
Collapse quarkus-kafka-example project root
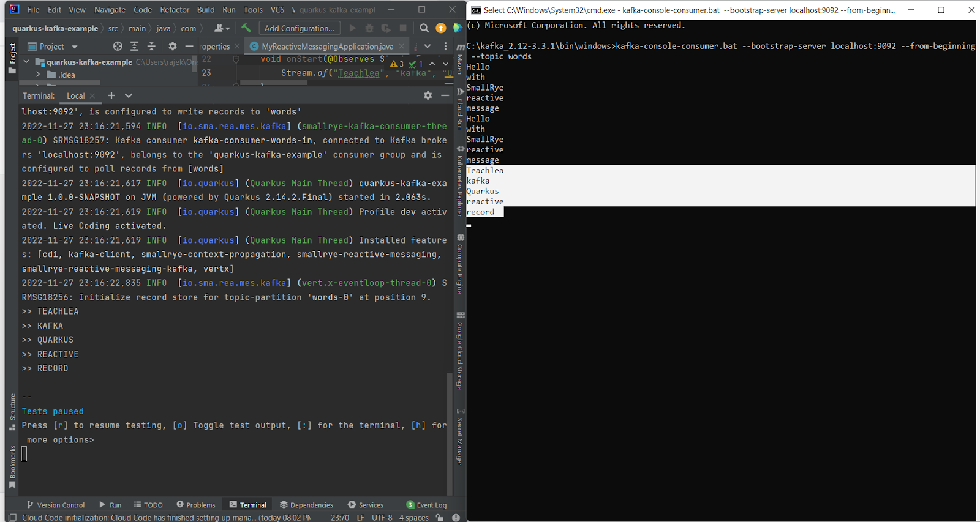[26, 62]
